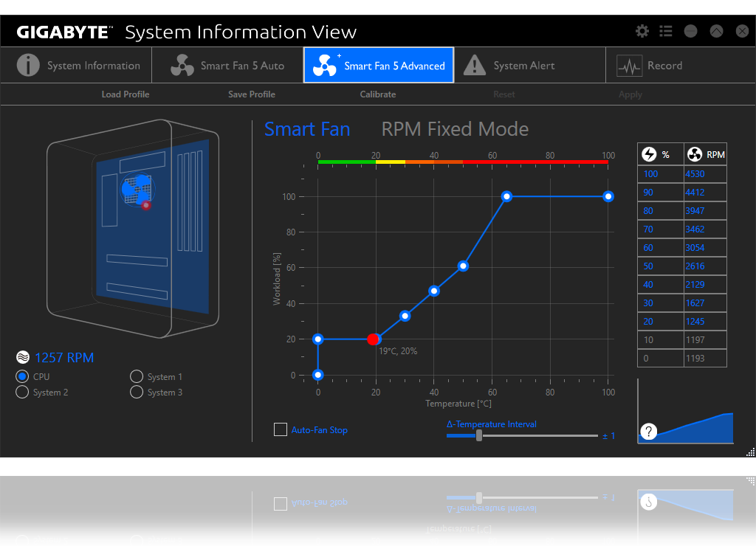The width and height of the screenshot is (756, 546).
Task: Open the Smart Fan 5 Auto tab
Action: click(227, 66)
